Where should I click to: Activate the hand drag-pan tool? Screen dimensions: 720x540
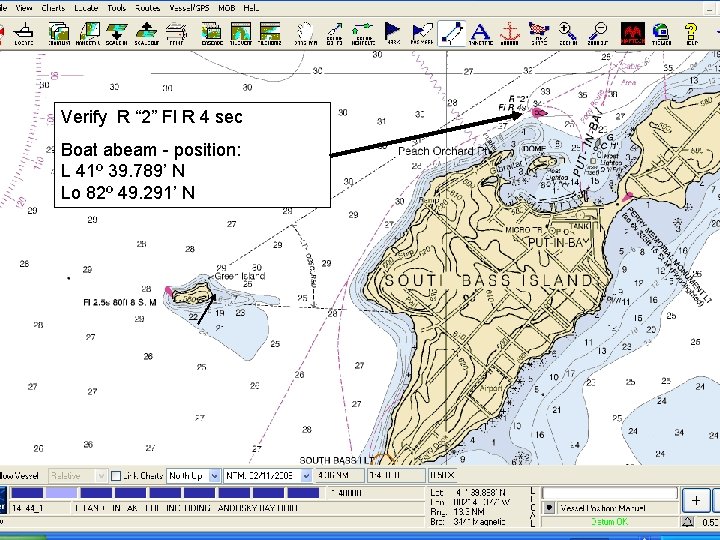(305, 34)
